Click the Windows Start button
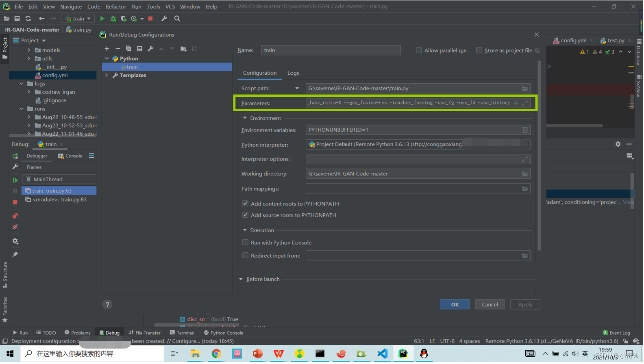Screen dimensions: 644x364 click(10, 354)
